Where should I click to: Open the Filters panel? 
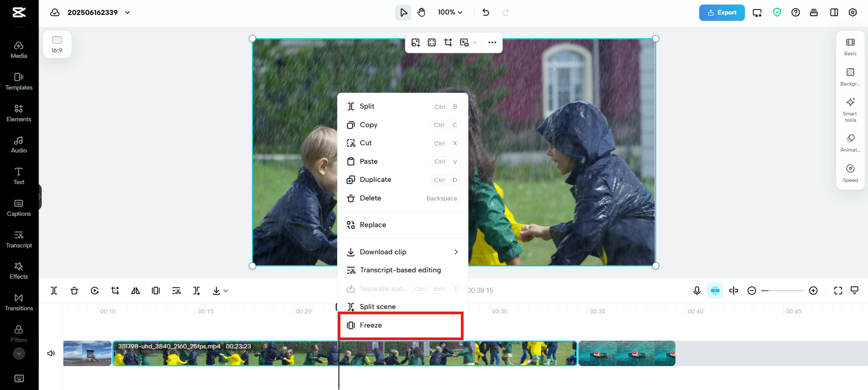coord(19,334)
